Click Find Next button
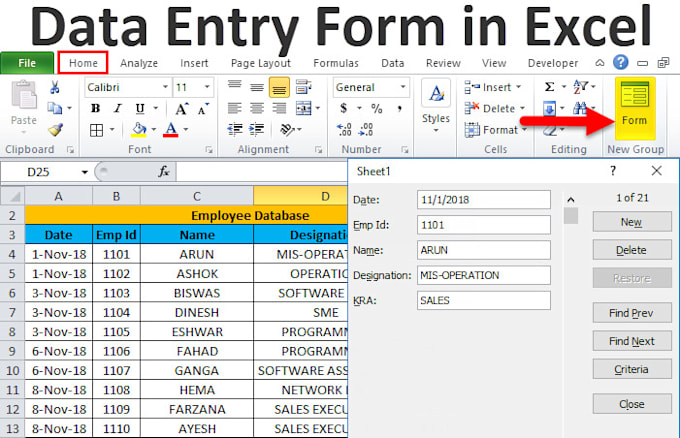Viewport: 680px width, 438px height. point(632,341)
